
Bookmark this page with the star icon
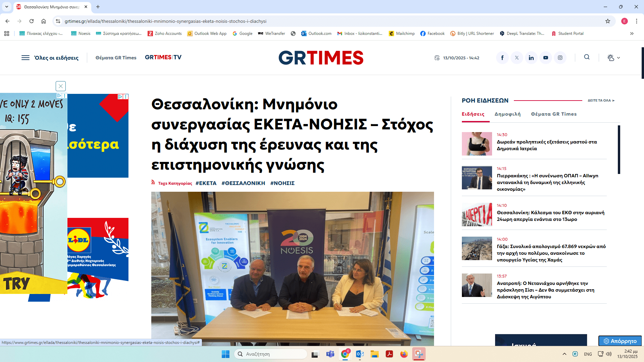[607, 21]
